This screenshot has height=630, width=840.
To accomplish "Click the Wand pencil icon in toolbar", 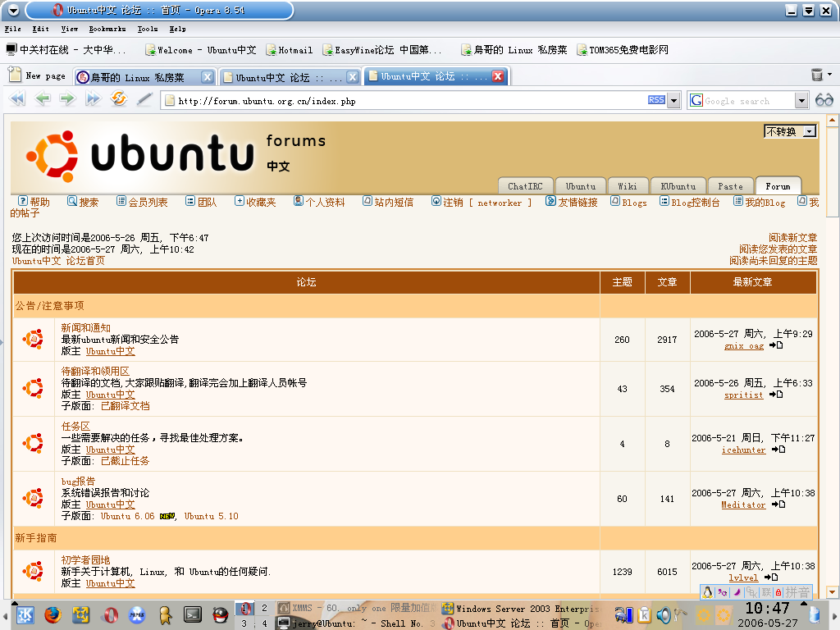I will tap(144, 99).
